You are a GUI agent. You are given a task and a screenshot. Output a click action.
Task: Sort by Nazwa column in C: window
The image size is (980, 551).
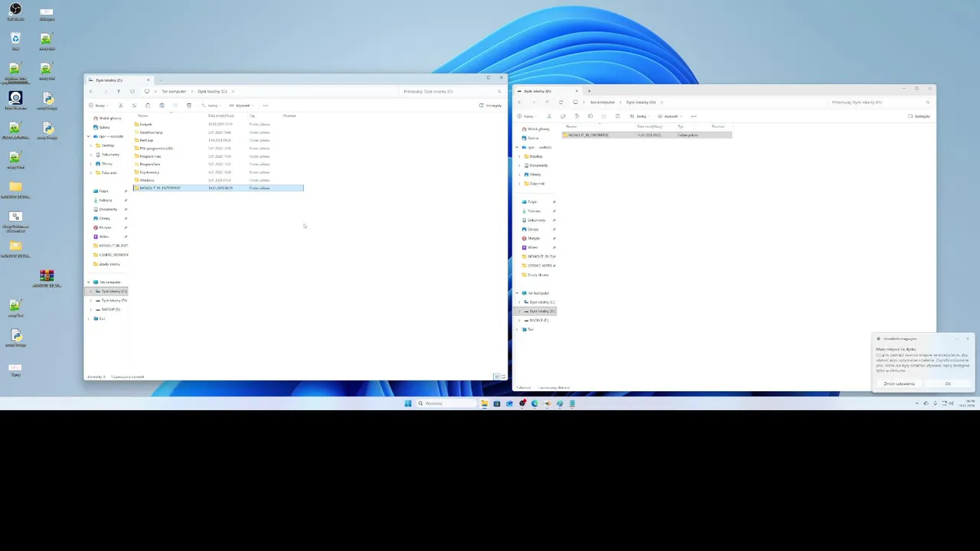(x=143, y=116)
